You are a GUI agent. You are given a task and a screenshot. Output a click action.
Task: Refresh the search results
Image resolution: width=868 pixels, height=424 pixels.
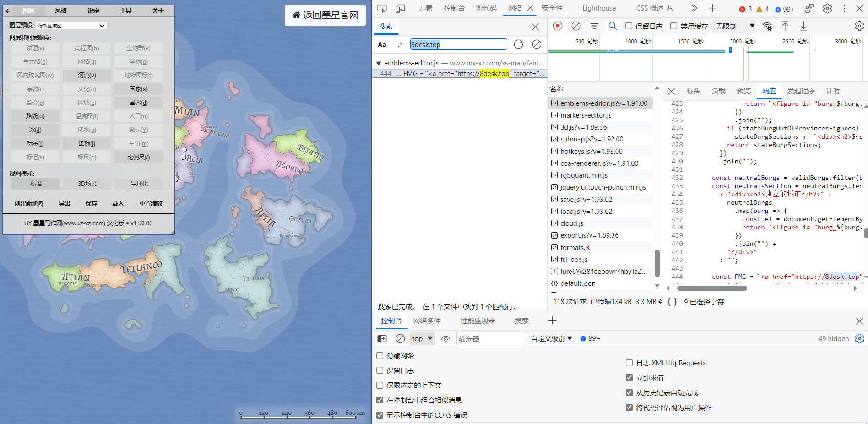[518, 44]
